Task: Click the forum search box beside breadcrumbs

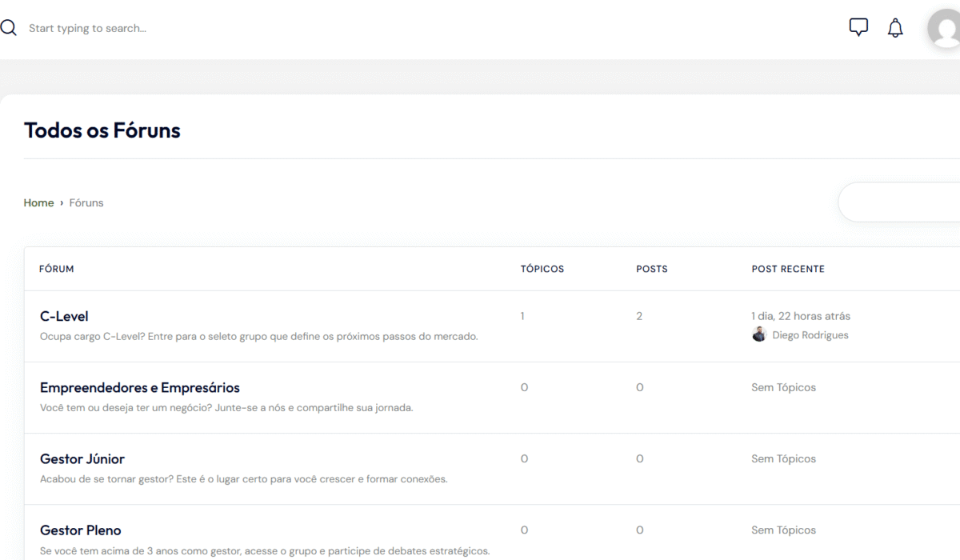Action: coord(900,202)
